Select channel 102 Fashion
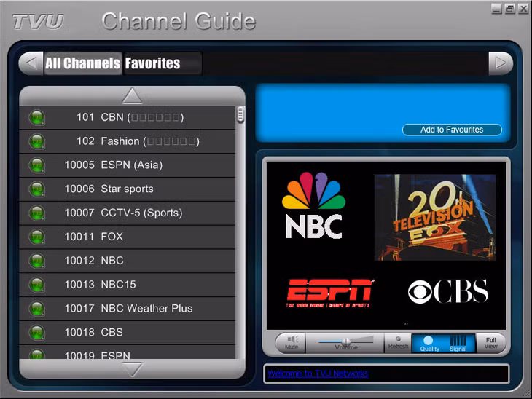Viewport: 532px width, 399px height. click(x=128, y=141)
